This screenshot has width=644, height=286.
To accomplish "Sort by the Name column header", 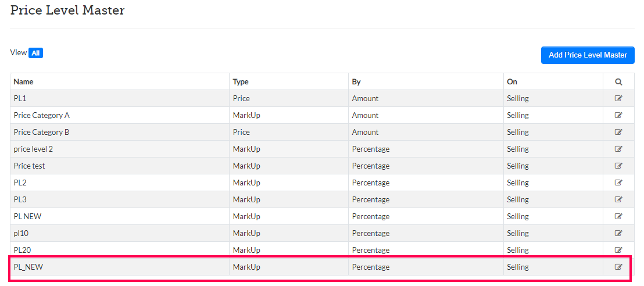I will (x=24, y=82).
